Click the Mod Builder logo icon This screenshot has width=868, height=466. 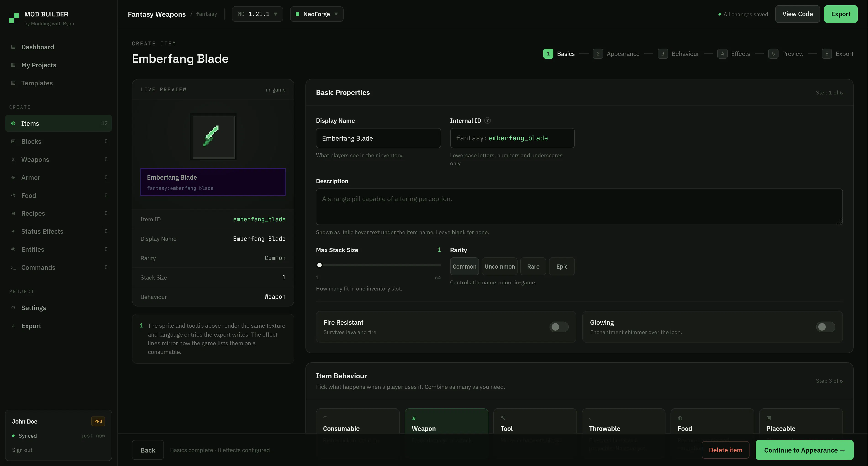click(x=14, y=18)
